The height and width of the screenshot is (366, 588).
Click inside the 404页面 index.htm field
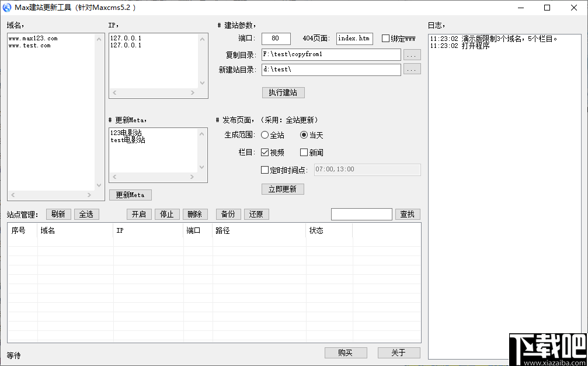pyautogui.click(x=354, y=39)
